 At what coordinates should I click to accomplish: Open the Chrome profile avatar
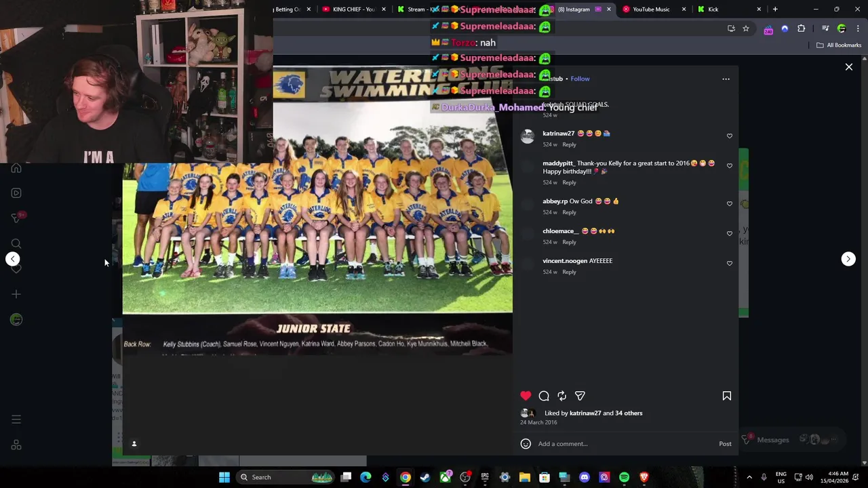(x=842, y=28)
